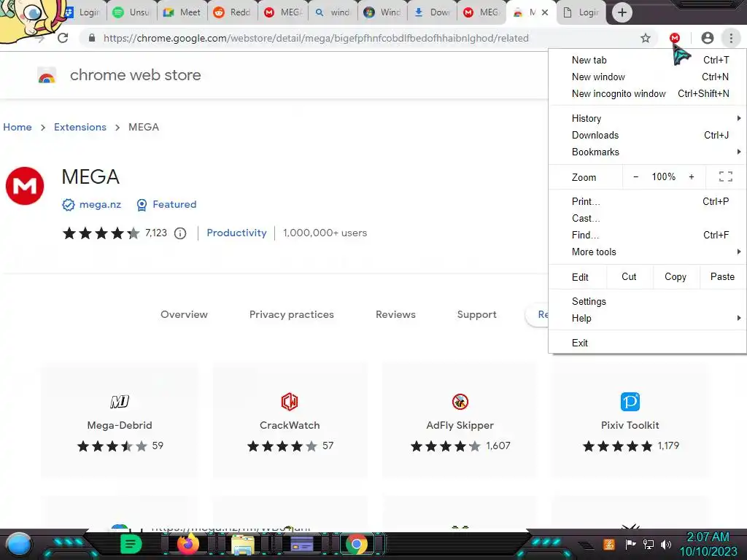Switch to the Meet browser tab

click(182, 12)
